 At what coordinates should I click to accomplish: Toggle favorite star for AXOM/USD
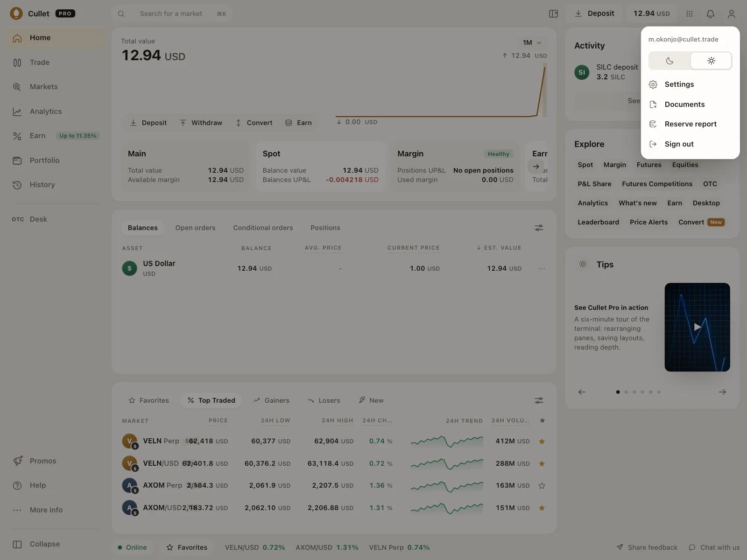pos(542,508)
